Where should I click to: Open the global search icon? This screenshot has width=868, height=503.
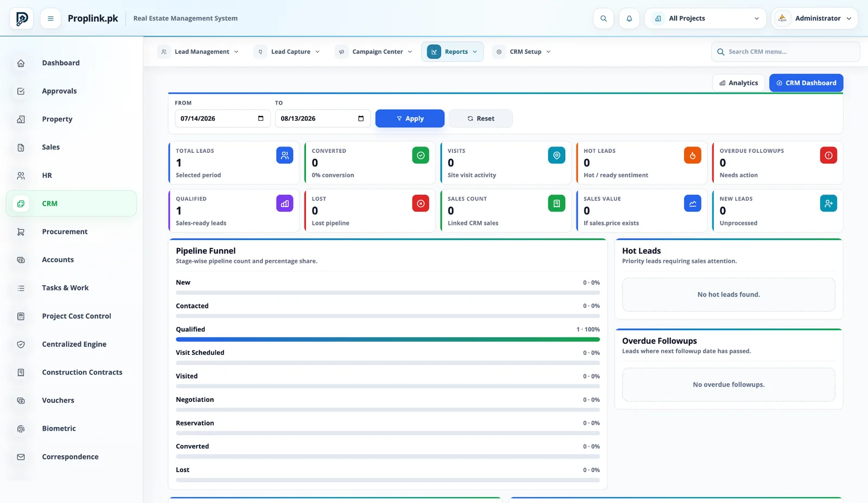[603, 18]
